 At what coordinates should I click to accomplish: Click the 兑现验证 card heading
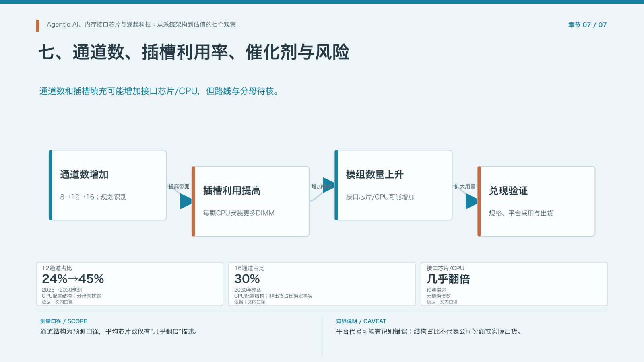(x=508, y=191)
